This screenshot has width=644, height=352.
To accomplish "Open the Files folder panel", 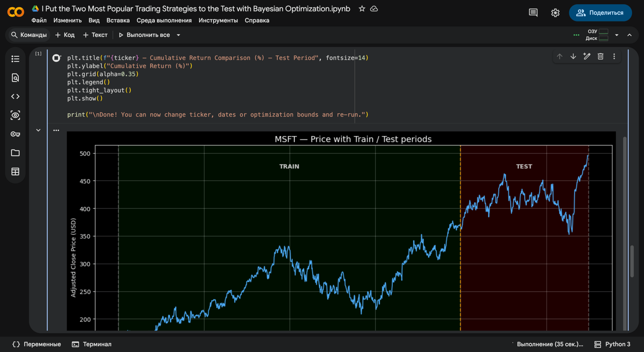I will [x=15, y=153].
